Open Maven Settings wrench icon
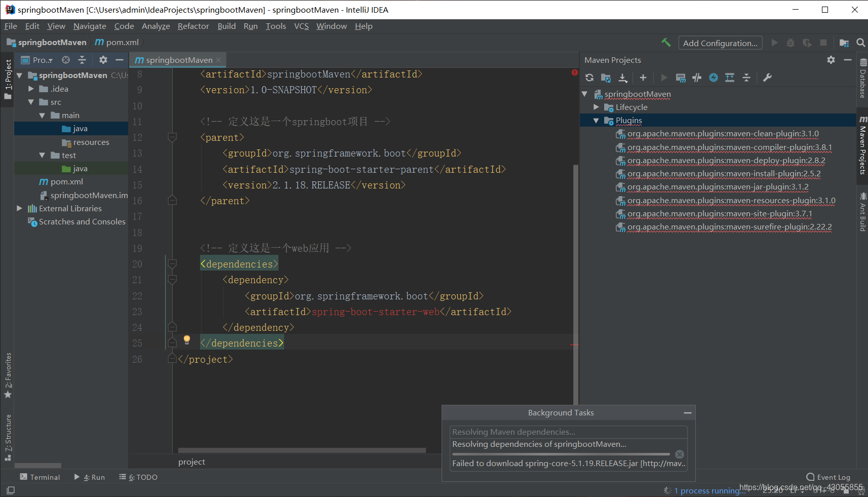 (x=767, y=78)
